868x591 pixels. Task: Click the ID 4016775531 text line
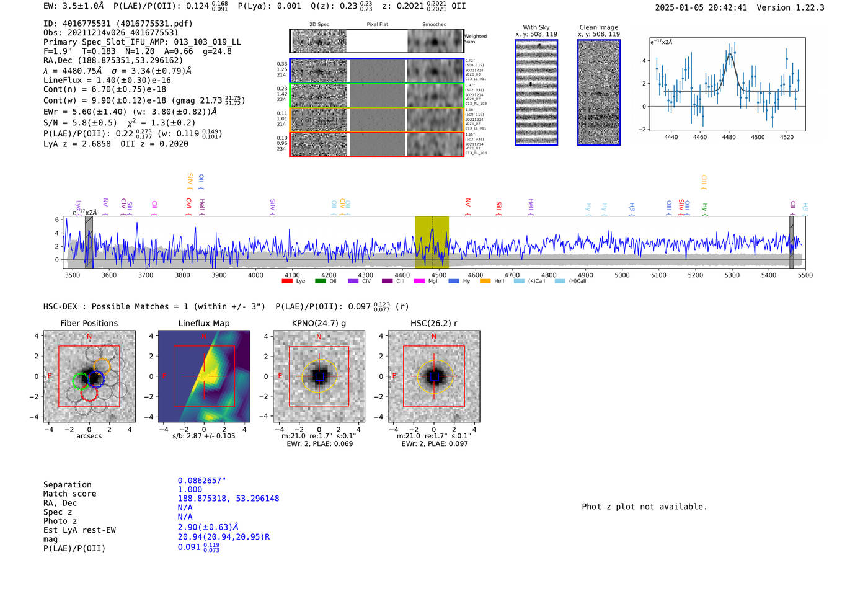(118, 24)
